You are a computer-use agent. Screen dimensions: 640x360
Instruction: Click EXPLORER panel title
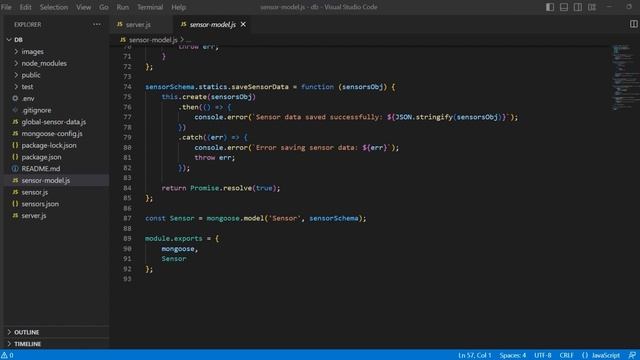pyautogui.click(x=27, y=24)
